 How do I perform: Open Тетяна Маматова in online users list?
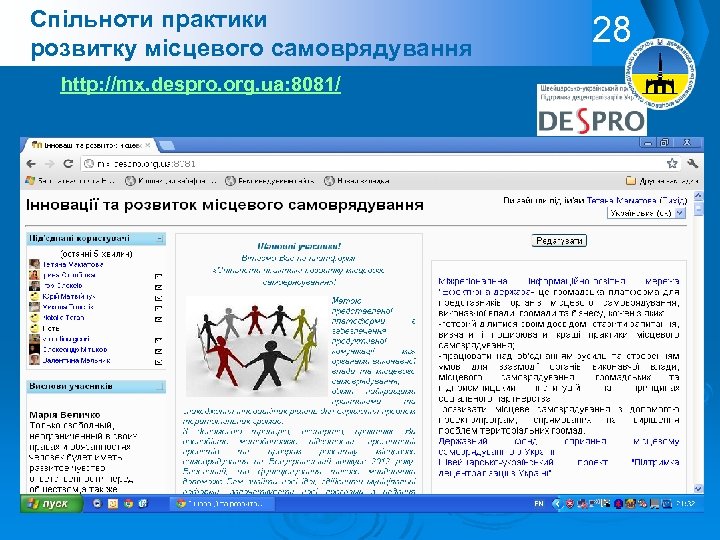tap(73, 264)
